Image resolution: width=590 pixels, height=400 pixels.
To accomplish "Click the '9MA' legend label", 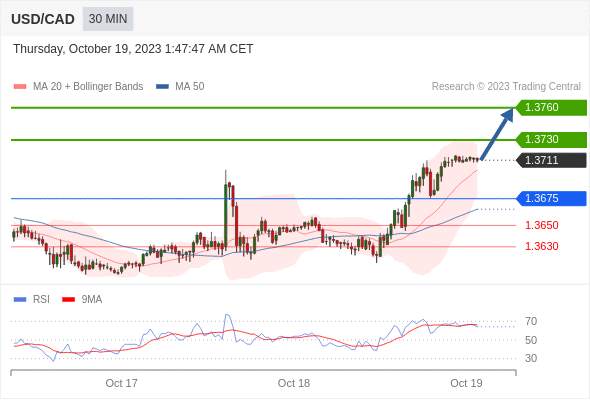I will click(x=92, y=300).
